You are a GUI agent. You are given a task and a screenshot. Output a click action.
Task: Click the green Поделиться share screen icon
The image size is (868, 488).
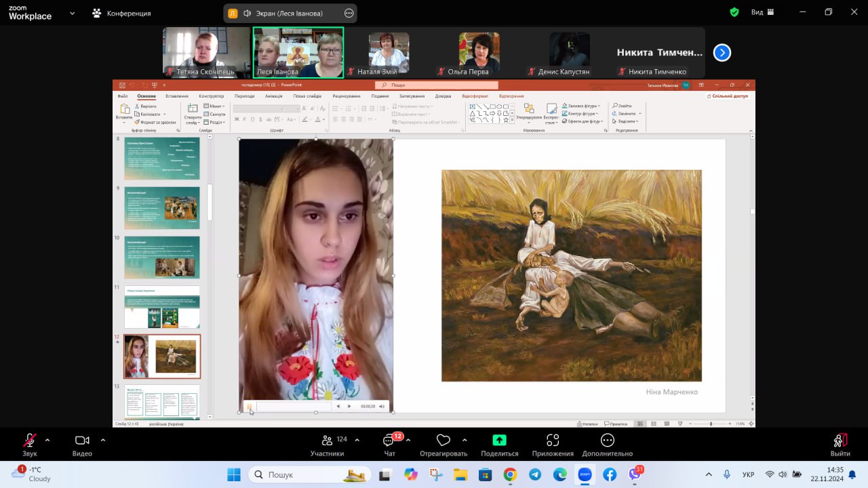[x=500, y=440]
